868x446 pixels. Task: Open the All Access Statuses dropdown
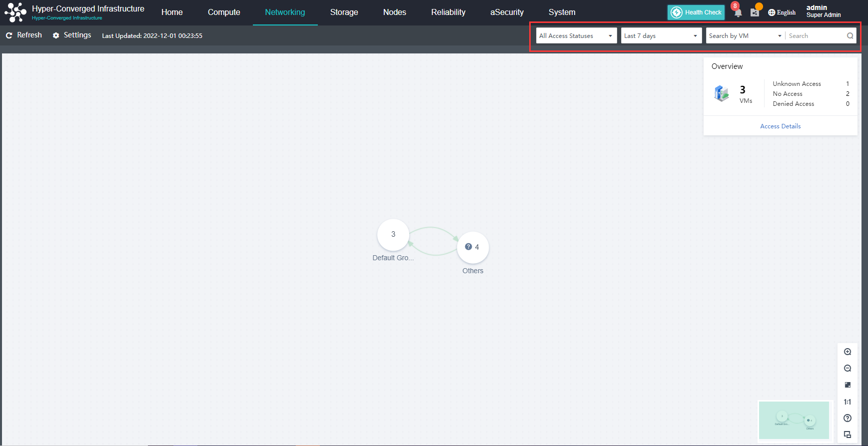(576, 36)
